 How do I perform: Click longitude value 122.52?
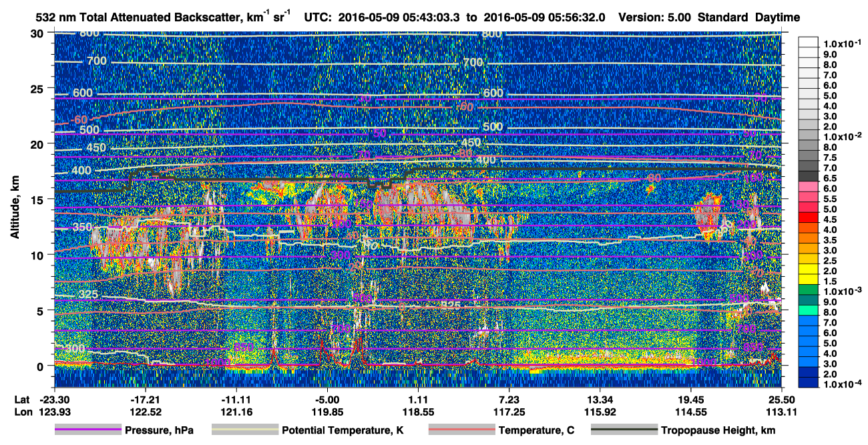[x=146, y=412]
